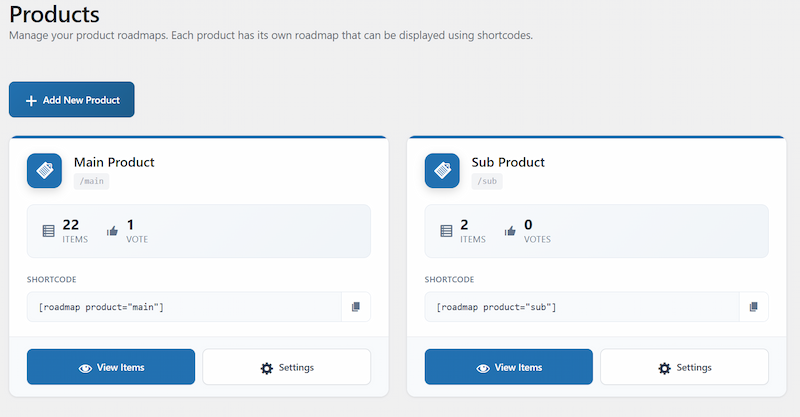Click the /main slug label
Screen dimensions: 800x417
pos(91,182)
